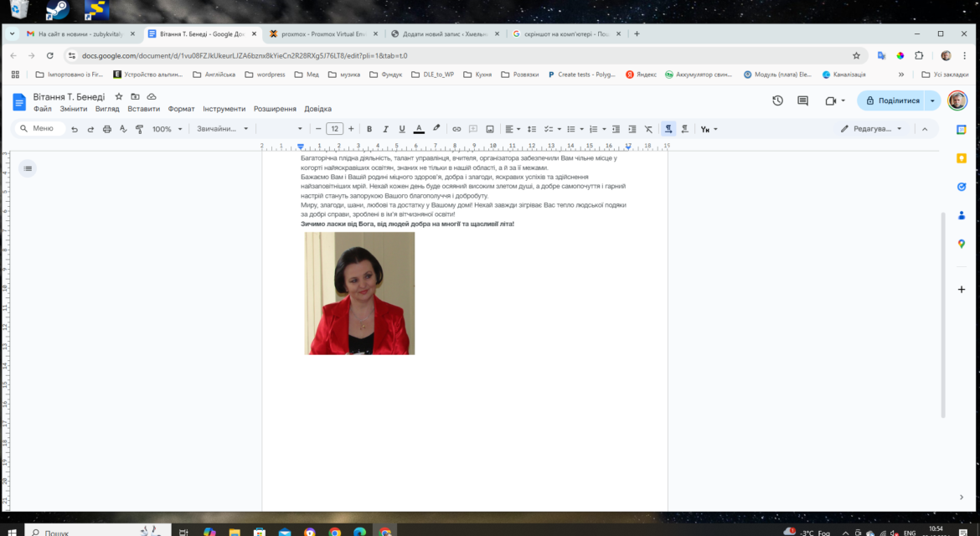The height and width of the screenshot is (536, 980).
Task: Click the insert link toolbar icon
Action: point(456,129)
